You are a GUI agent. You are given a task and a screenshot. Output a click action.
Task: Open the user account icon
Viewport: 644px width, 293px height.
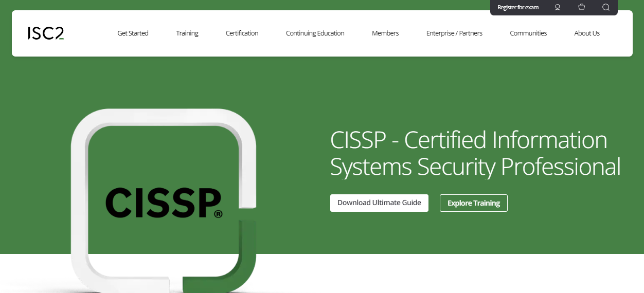[x=557, y=7]
